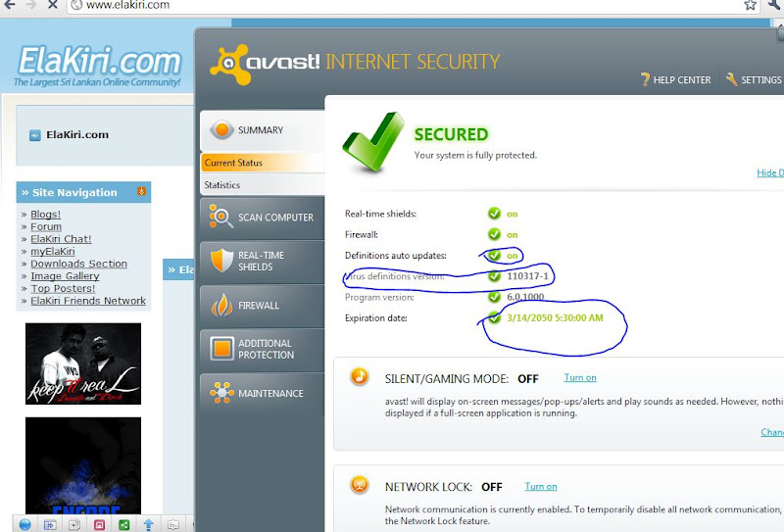The image size is (784, 532).
Task: Select Current Status sub-item
Action: click(262, 163)
